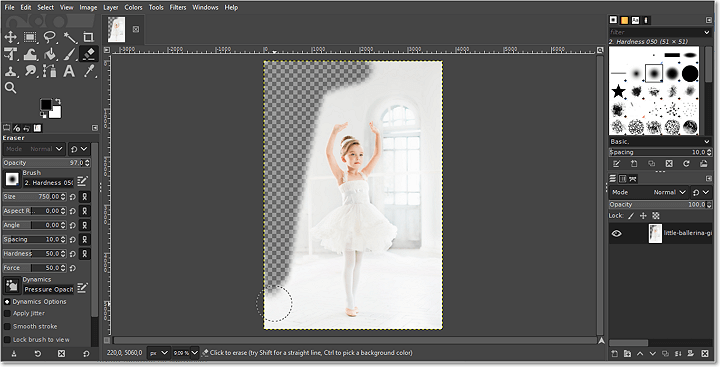Open the mode switch dropdown beside layer Mode
This screenshot has width=720, height=367.
pyautogui.click(x=701, y=192)
